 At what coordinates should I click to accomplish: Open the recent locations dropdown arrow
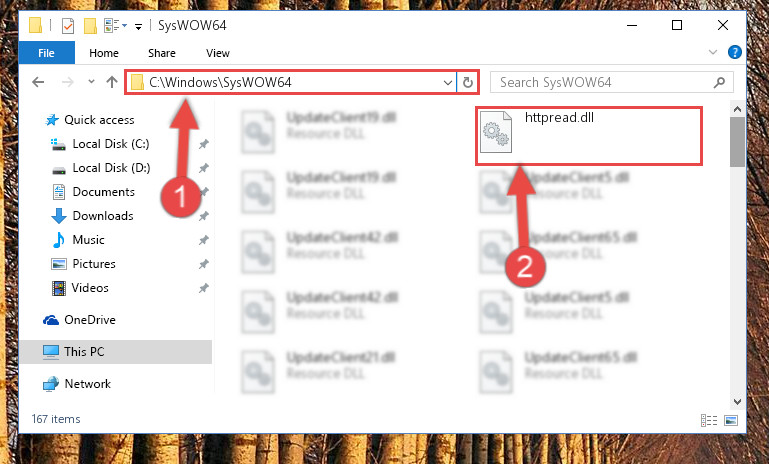[91, 82]
